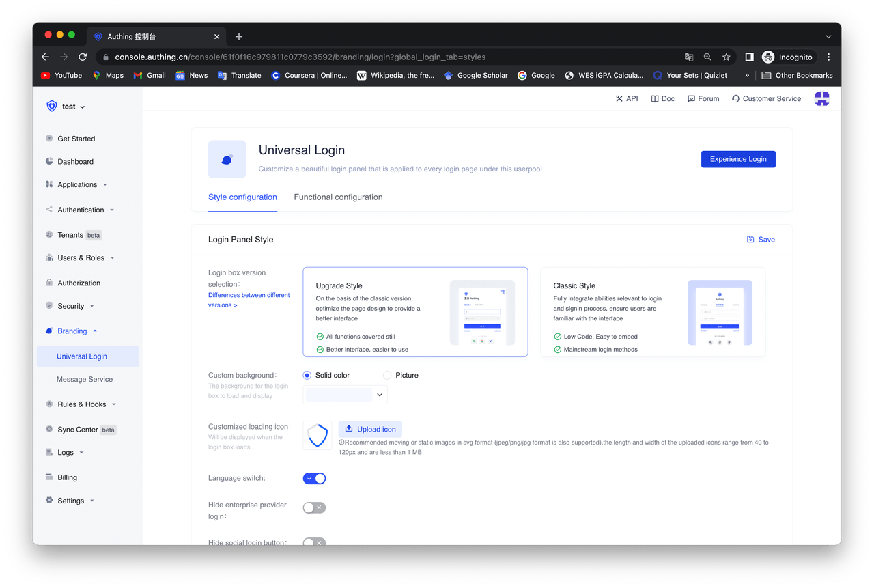The image size is (874, 588).
Task: Open Doc via its book icon
Action: pyautogui.click(x=655, y=99)
